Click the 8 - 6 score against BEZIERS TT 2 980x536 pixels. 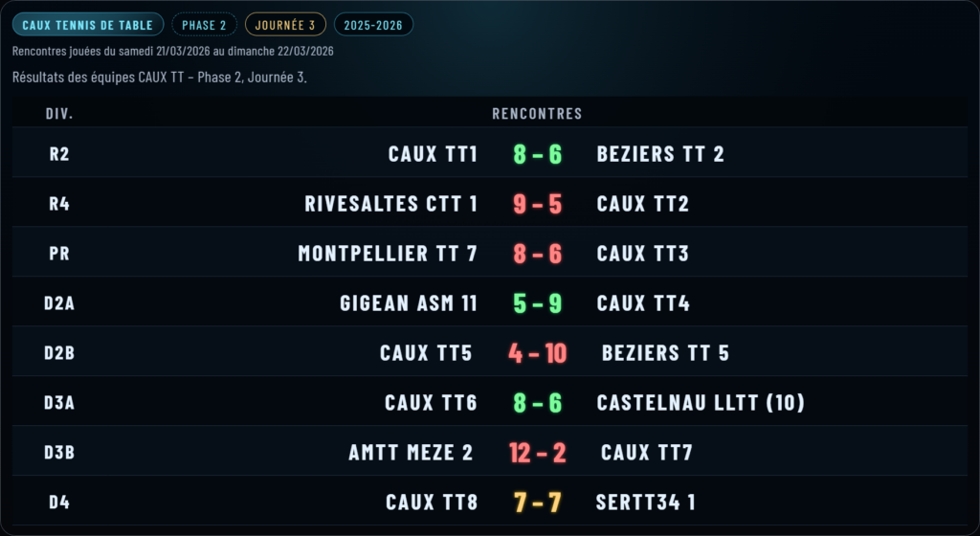pos(537,154)
